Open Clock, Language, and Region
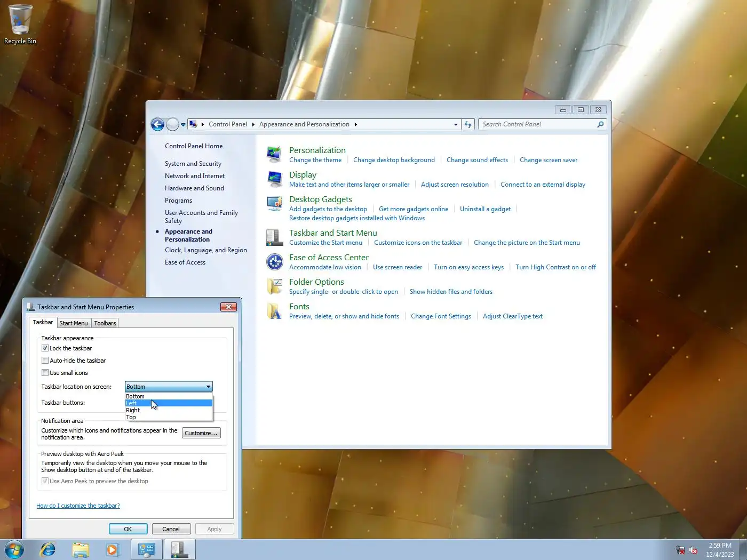The image size is (747, 560). pos(206,250)
